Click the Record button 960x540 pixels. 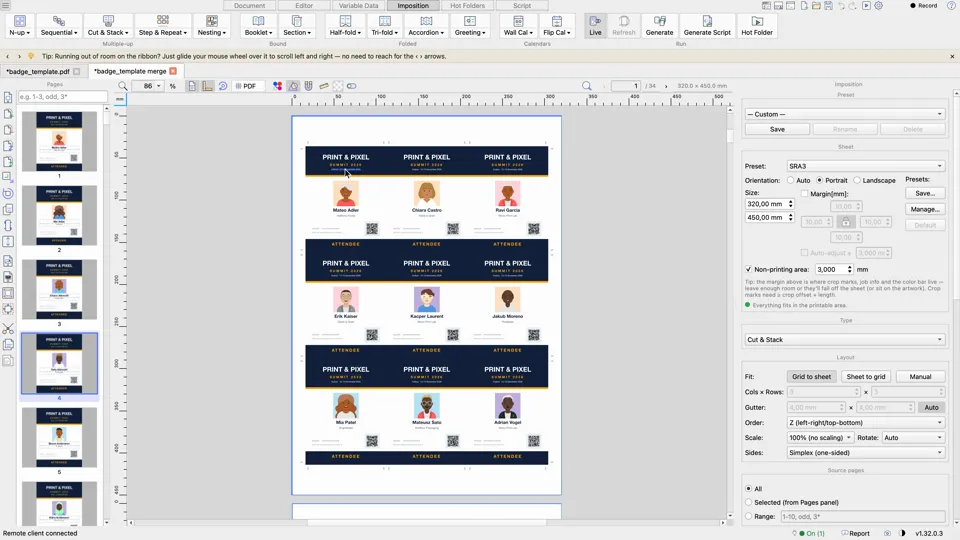point(923,6)
